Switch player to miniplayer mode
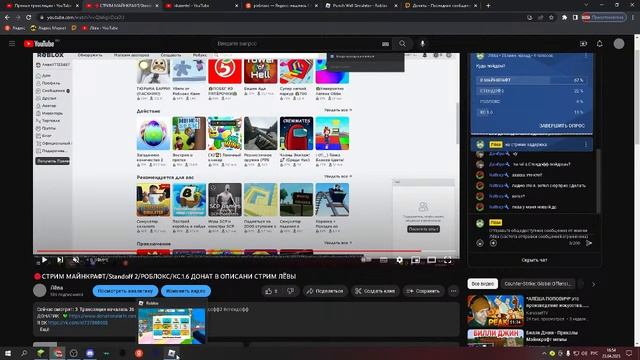 (x=415, y=260)
